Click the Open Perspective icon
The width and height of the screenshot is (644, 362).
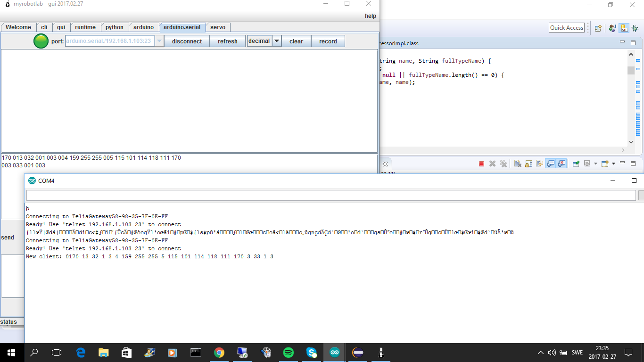click(x=598, y=28)
